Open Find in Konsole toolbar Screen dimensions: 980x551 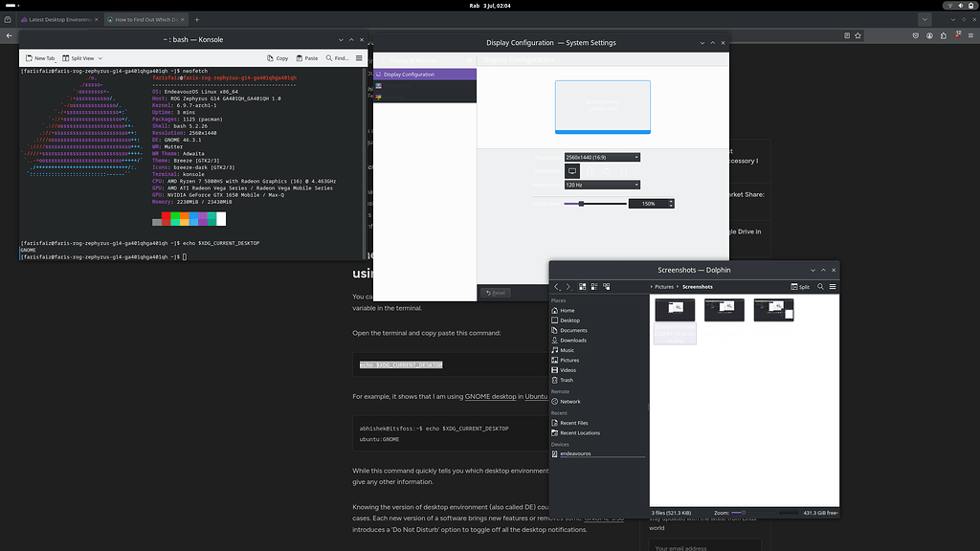coord(337,57)
